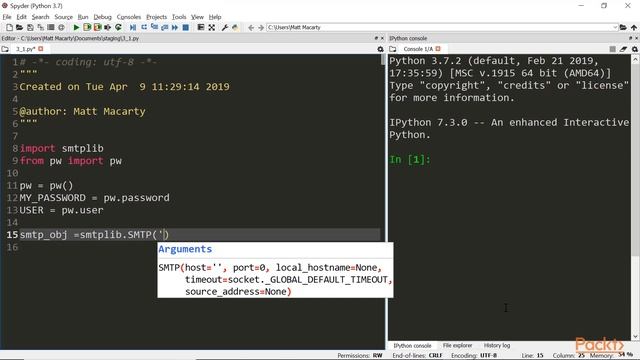Click the In [1]: console prompt
640x360 pixels.
[409, 160]
